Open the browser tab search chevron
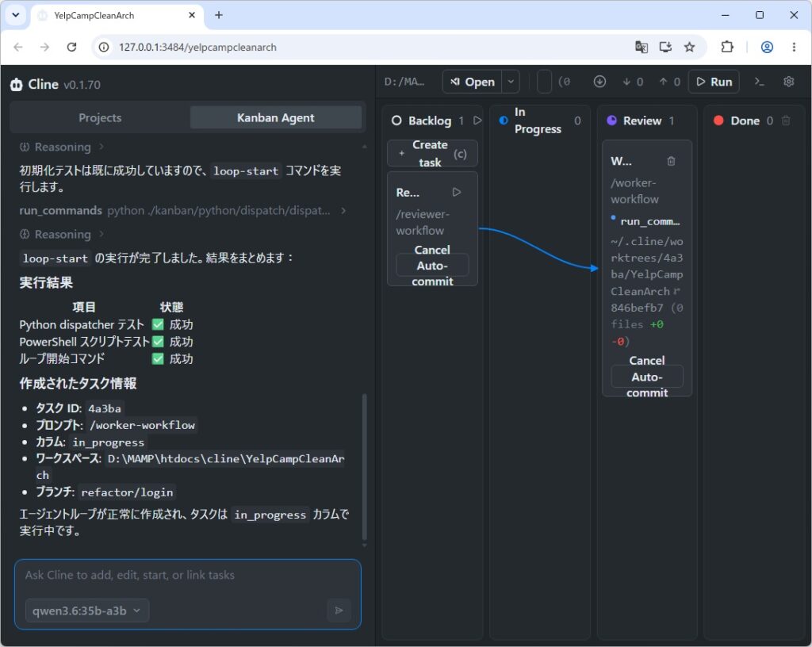The height and width of the screenshot is (647, 812). click(x=16, y=15)
